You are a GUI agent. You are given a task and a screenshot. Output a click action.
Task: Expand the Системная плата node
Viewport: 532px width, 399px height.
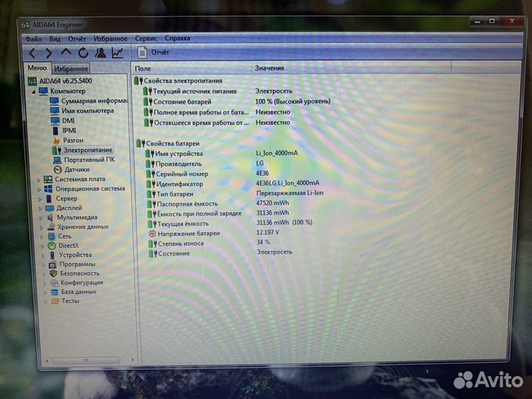coord(38,180)
